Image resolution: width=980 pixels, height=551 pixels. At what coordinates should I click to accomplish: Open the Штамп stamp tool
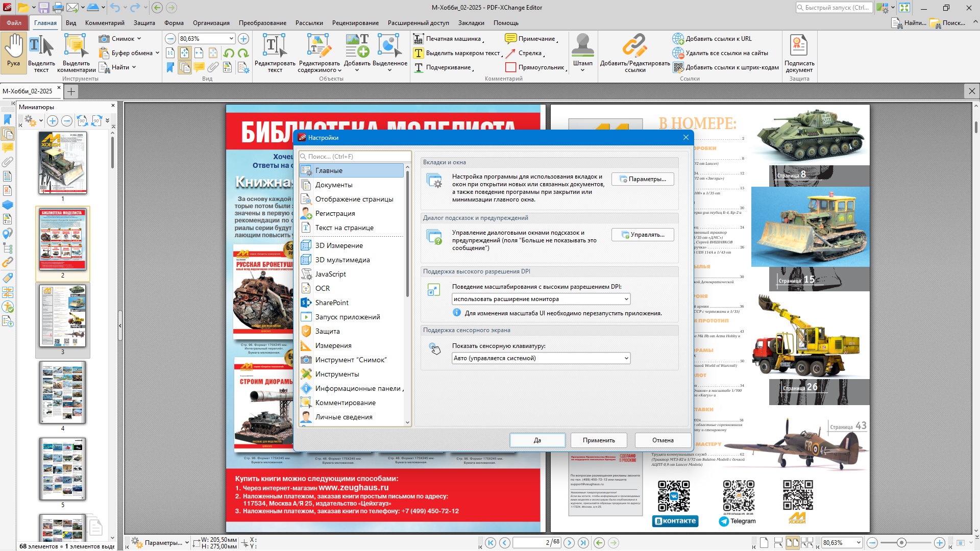(582, 47)
